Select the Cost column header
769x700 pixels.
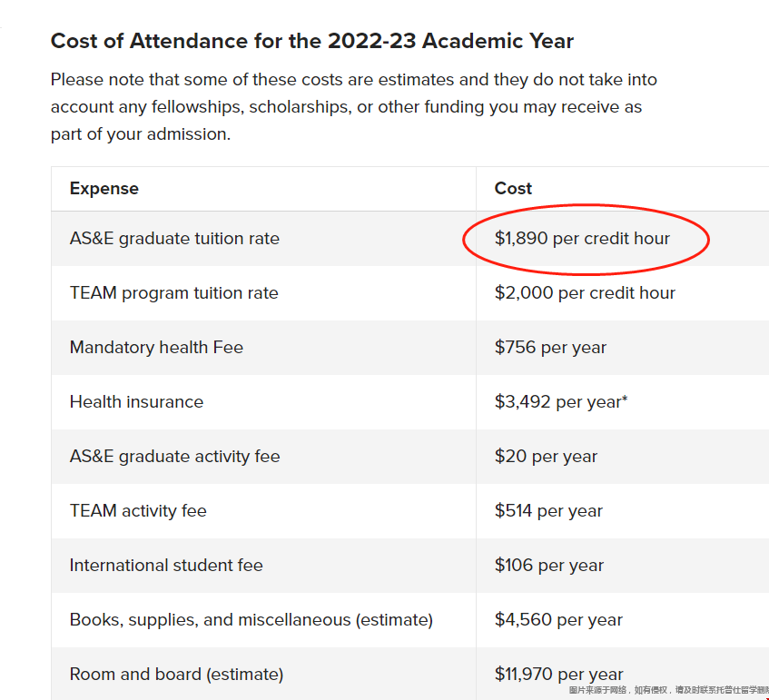coord(513,188)
